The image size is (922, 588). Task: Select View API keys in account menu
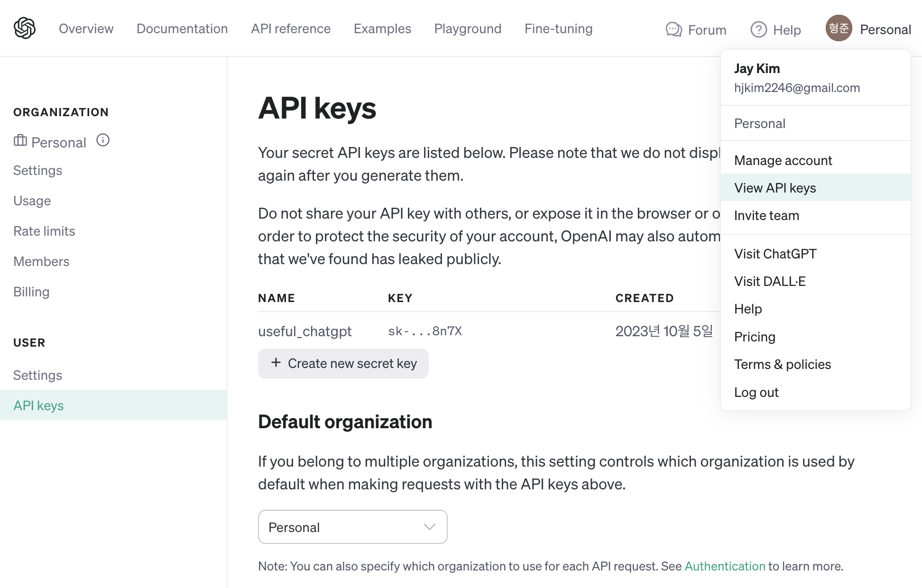pos(775,188)
